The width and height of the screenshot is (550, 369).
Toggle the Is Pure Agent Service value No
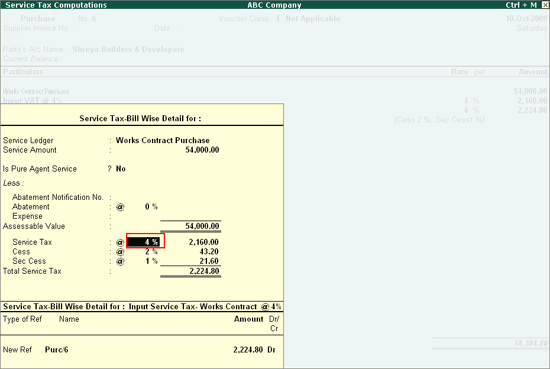[121, 169]
